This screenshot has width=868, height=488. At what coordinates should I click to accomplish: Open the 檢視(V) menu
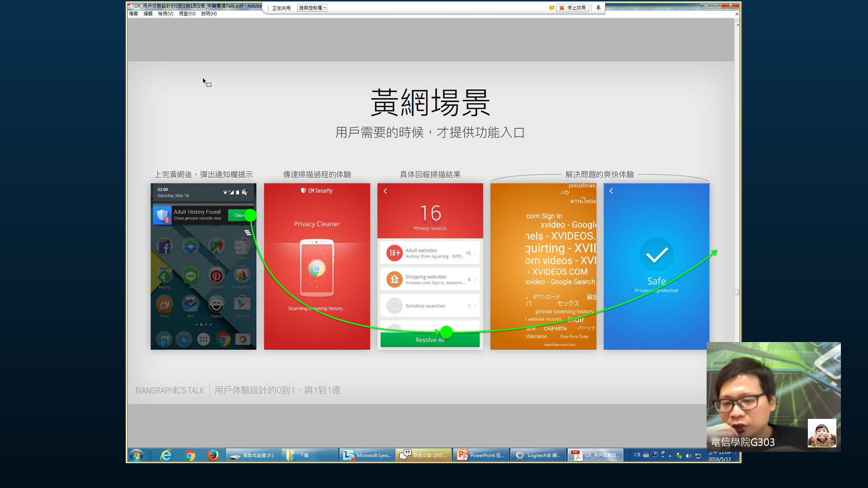(x=165, y=14)
